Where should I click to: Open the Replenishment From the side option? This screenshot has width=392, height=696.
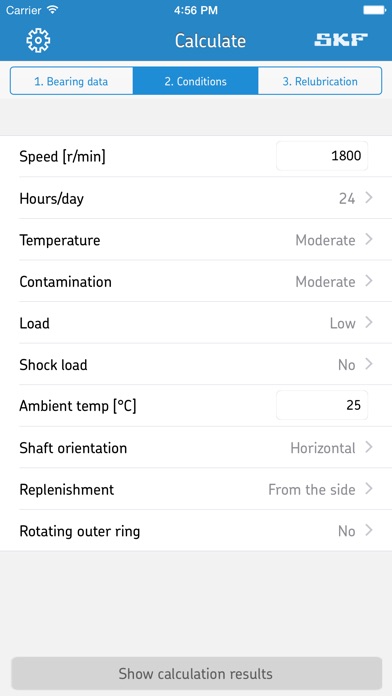[196, 489]
